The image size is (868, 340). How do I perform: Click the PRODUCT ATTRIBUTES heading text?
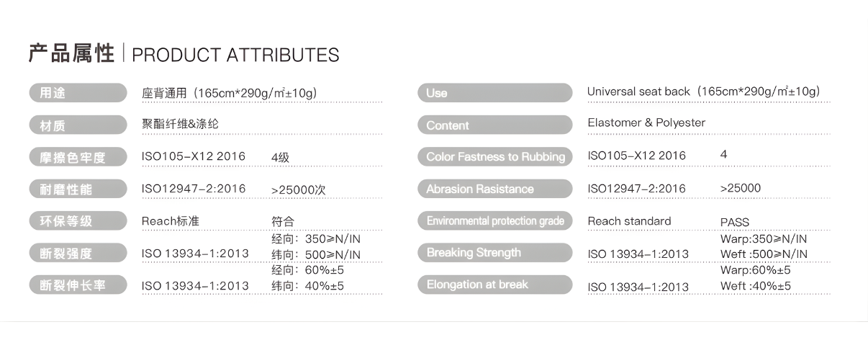(235, 55)
